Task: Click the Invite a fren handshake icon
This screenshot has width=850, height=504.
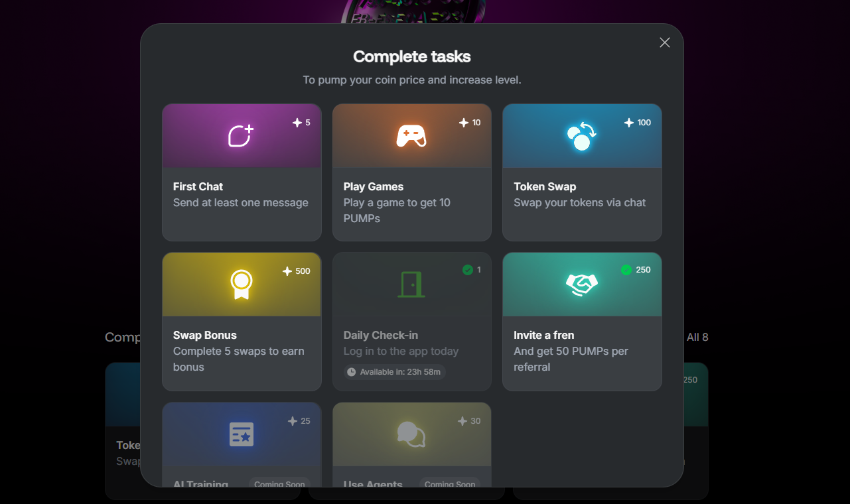Action: (582, 284)
